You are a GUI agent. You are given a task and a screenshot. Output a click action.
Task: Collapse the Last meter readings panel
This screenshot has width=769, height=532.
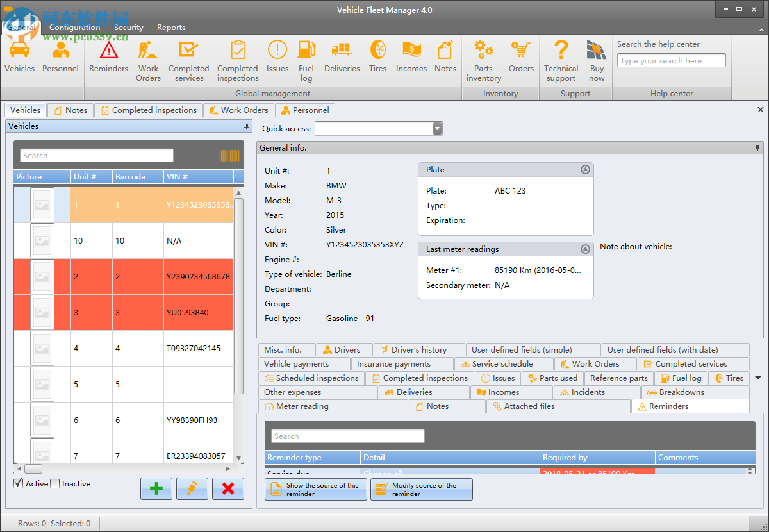point(585,249)
